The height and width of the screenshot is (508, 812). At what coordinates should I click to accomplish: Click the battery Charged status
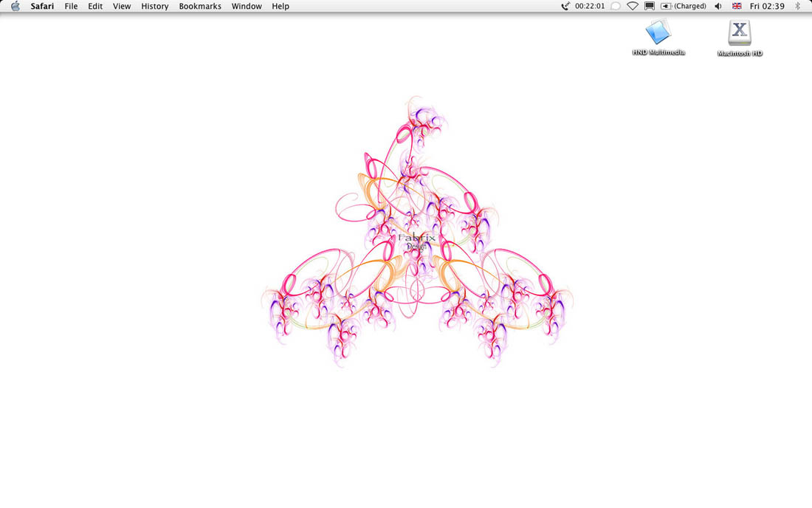point(684,6)
